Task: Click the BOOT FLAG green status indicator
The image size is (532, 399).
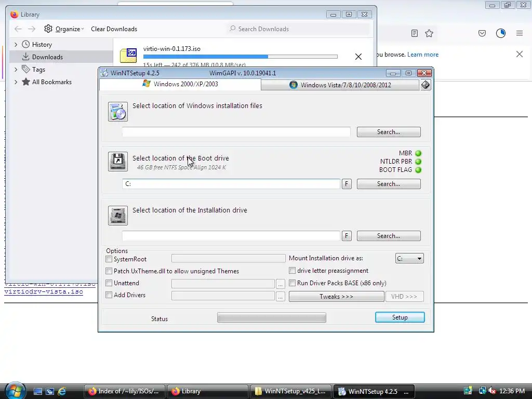Action: (x=418, y=170)
